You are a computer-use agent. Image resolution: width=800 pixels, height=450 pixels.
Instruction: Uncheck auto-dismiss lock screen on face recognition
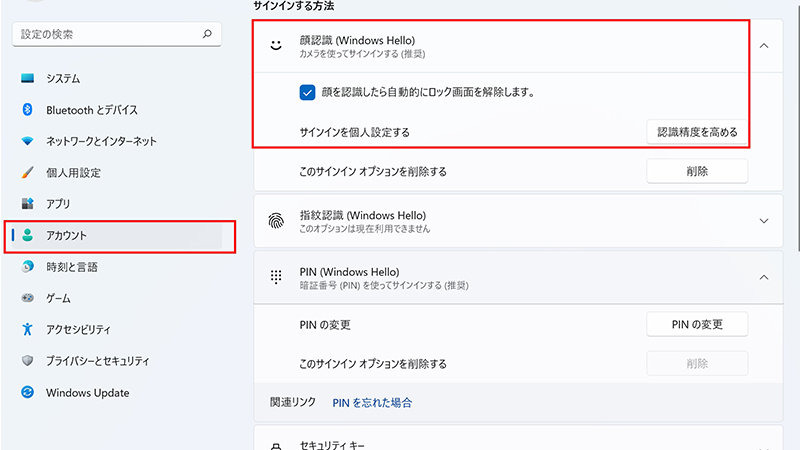[307, 92]
